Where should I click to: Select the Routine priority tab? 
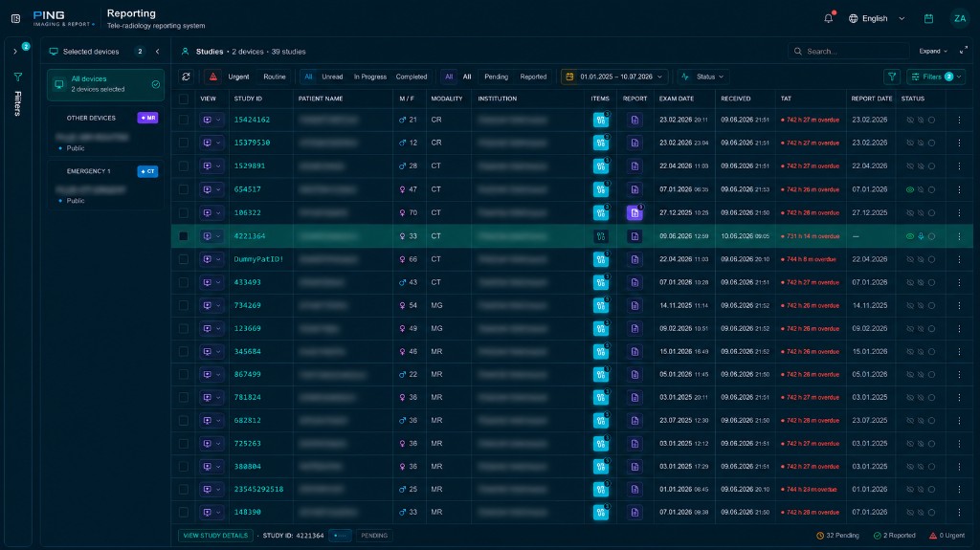(x=275, y=77)
